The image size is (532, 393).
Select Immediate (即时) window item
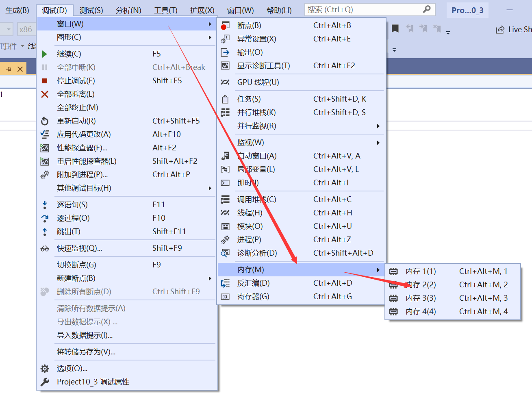[x=302, y=183]
